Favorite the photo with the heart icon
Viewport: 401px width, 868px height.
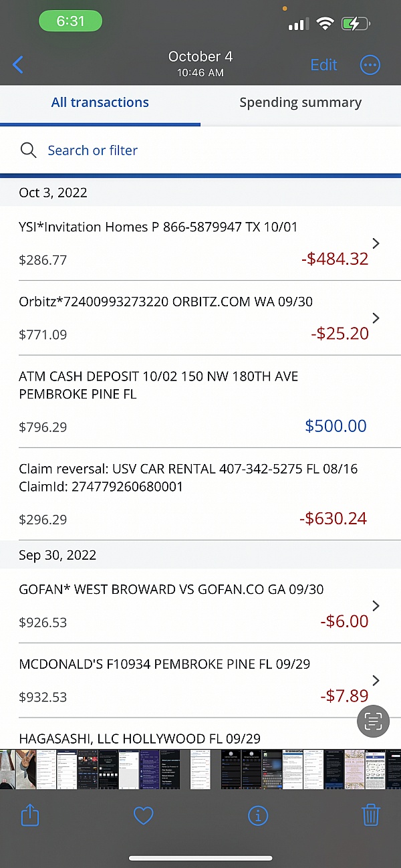pyautogui.click(x=144, y=815)
